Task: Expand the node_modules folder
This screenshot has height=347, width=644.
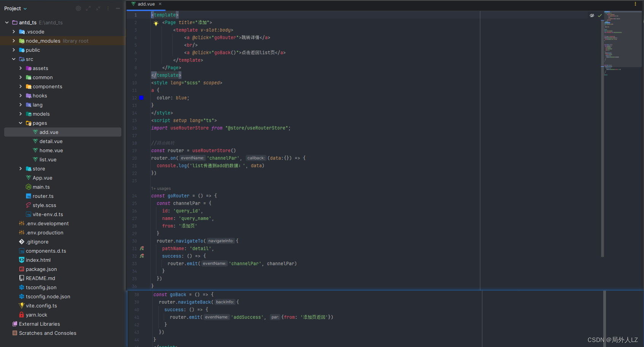Action: [14, 41]
